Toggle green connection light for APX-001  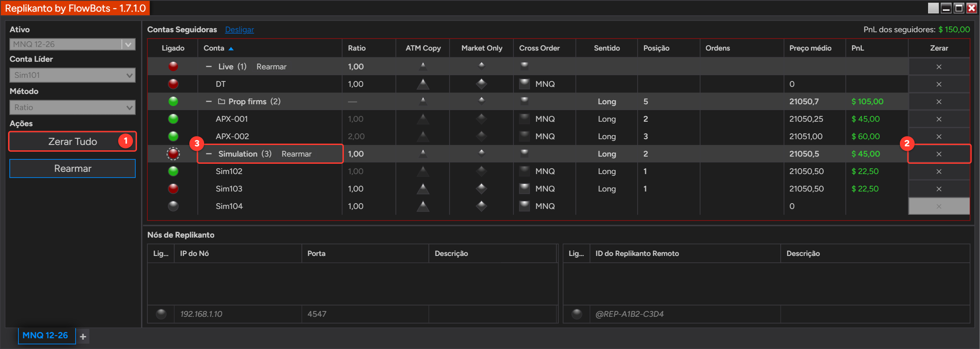click(x=173, y=119)
